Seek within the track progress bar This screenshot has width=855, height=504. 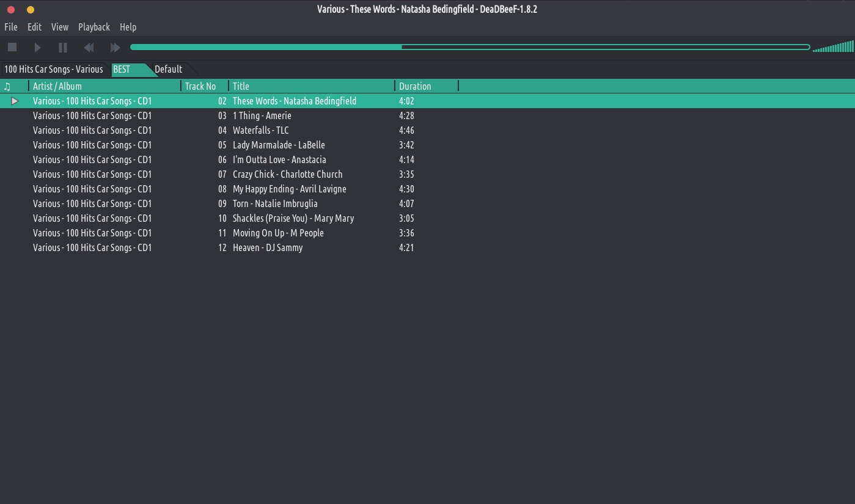click(469, 47)
